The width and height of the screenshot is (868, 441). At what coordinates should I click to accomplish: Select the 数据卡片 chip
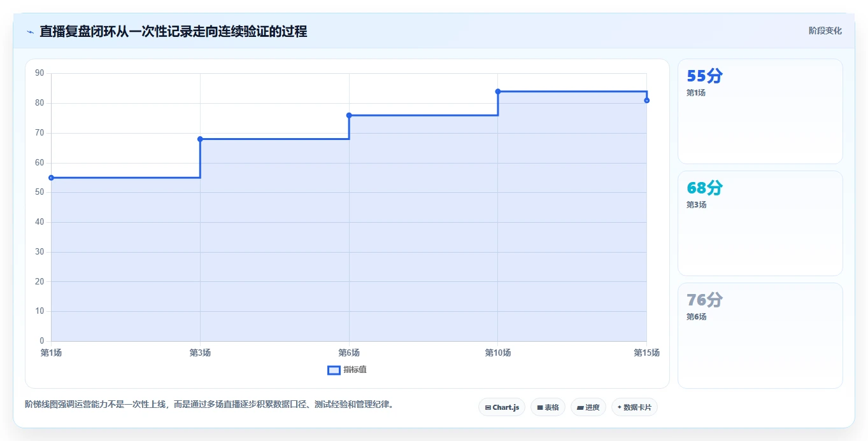tap(634, 407)
